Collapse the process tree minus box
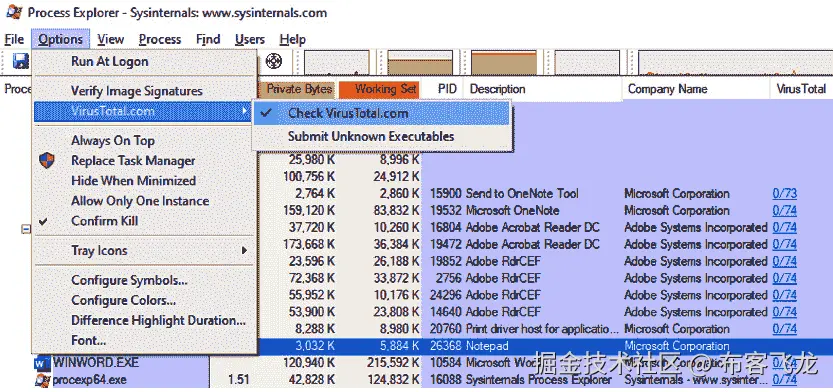The image size is (833, 392). tap(26, 229)
